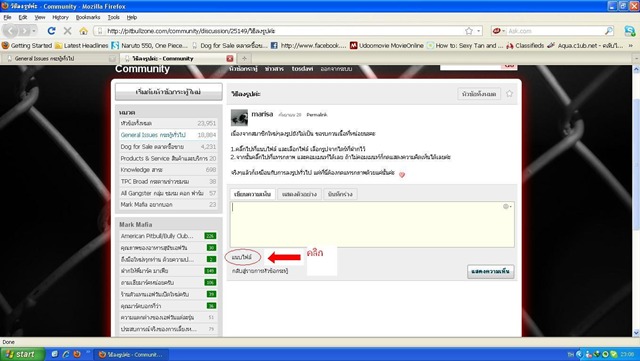The height and width of the screenshot is (361, 640).
Task: Click the search magnifier in Ask.com box
Action: [609, 31]
